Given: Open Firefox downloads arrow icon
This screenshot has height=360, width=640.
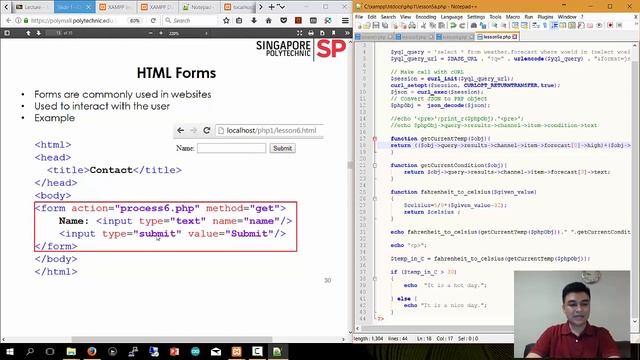Looking at the screenshot, I should point(254,20).
